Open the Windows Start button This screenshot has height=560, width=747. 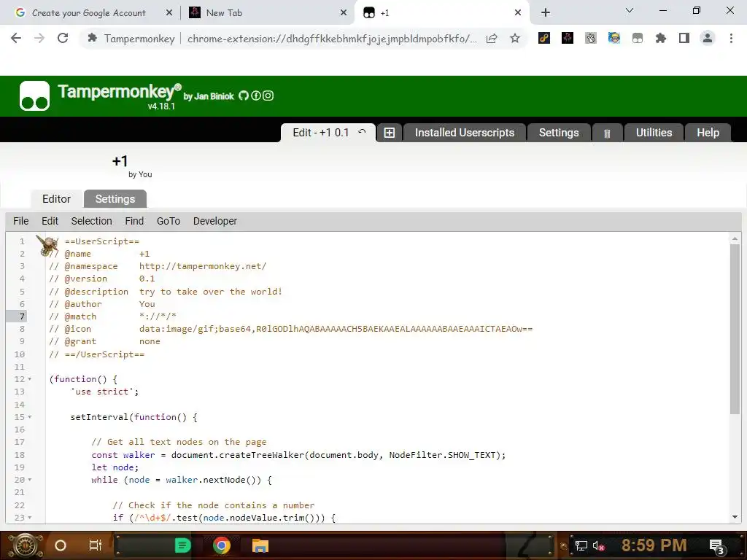tap(26, 545)
